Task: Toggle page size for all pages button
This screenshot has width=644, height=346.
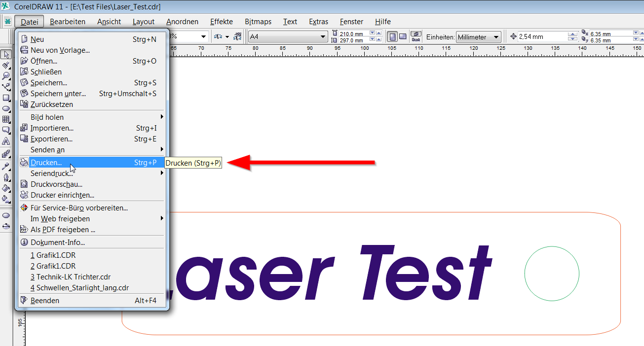Action: tap(416, 36)
